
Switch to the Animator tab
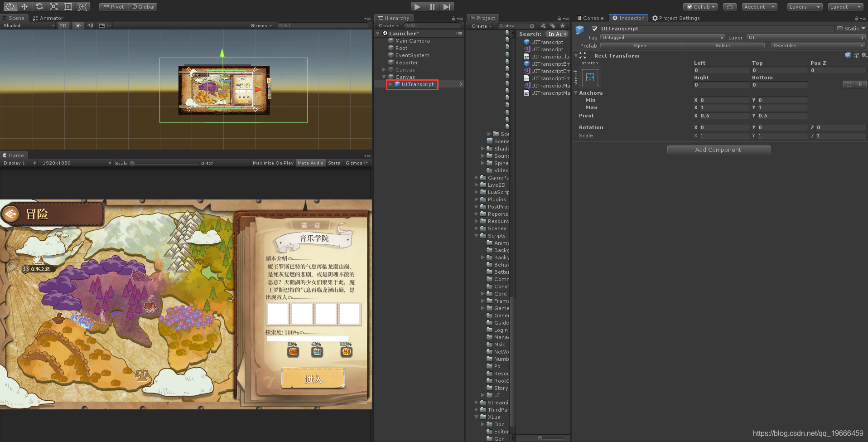click(x=48, y=18)
